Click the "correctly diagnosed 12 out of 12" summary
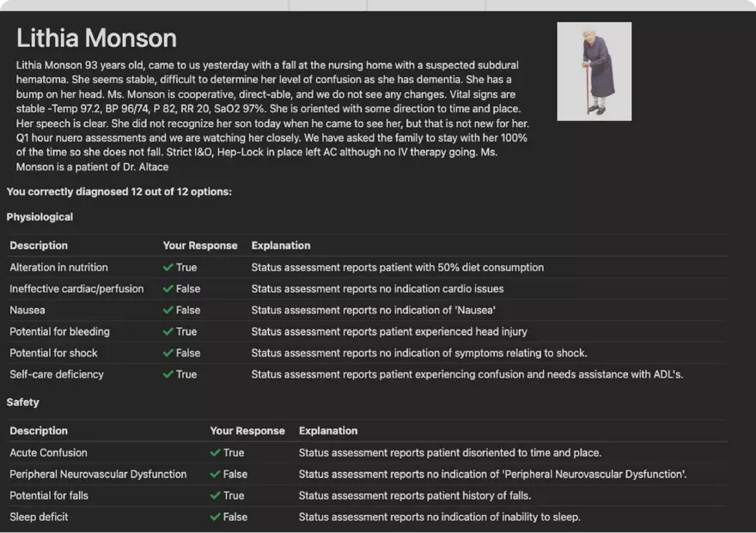 (x=119, y=191)
